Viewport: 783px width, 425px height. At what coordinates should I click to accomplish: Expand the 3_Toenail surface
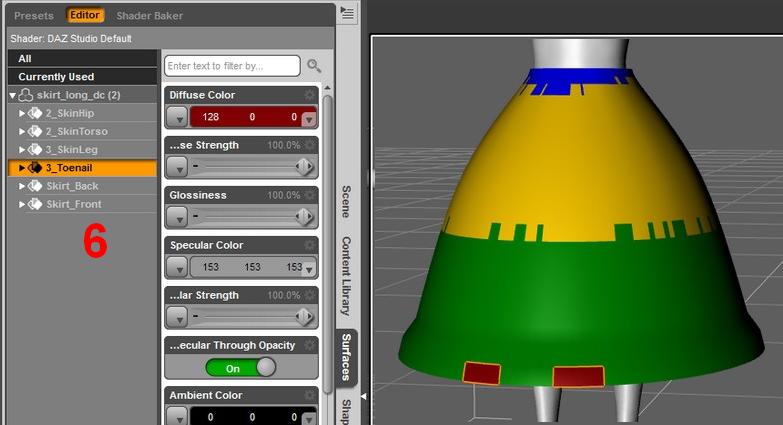[x=21, y=168]
